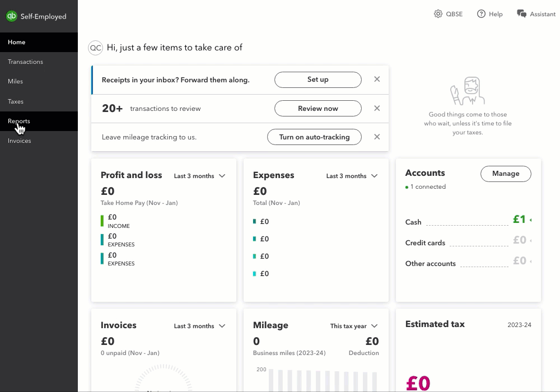Screen dimensions: 560x392
Task: Click the tax filing illustration
Action: (468, 91)
